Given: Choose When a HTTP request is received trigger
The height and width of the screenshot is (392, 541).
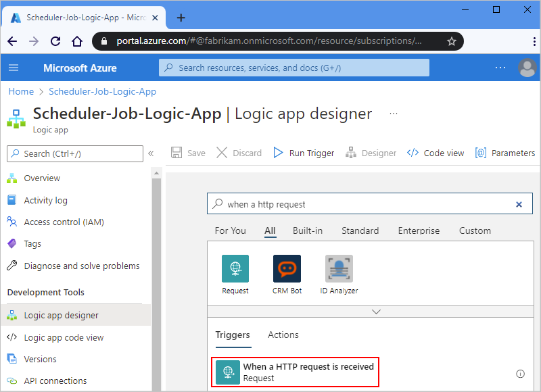Looking at the screenshot, I should [x=295, y=372].
